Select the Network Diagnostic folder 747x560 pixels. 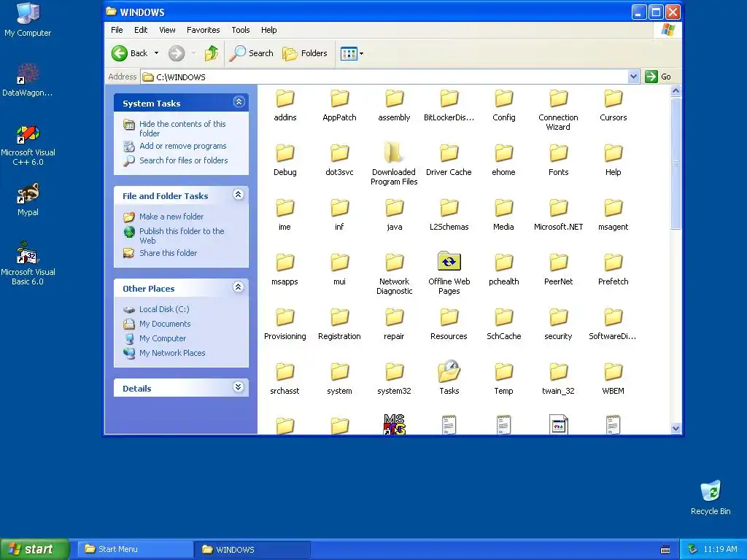[394, 273]
